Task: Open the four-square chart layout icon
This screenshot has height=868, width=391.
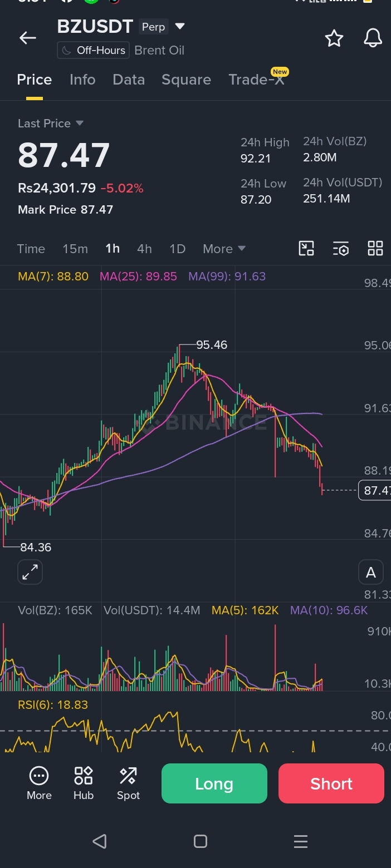Action: click(x=375, y=249)
